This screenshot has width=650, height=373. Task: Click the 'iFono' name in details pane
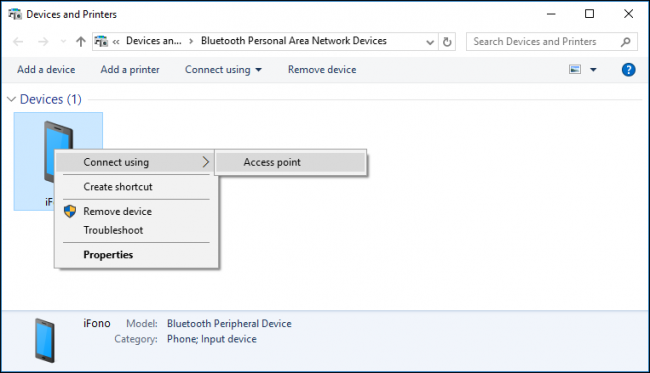97,323
